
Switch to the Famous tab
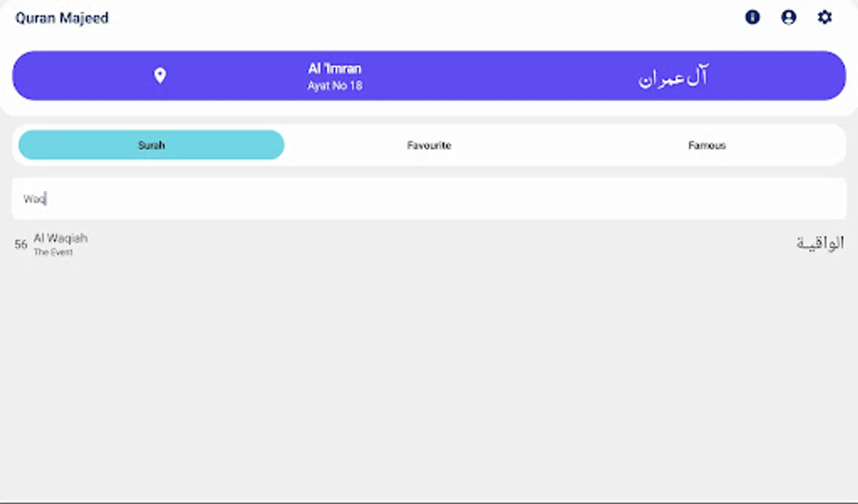(x=707, y=145)
